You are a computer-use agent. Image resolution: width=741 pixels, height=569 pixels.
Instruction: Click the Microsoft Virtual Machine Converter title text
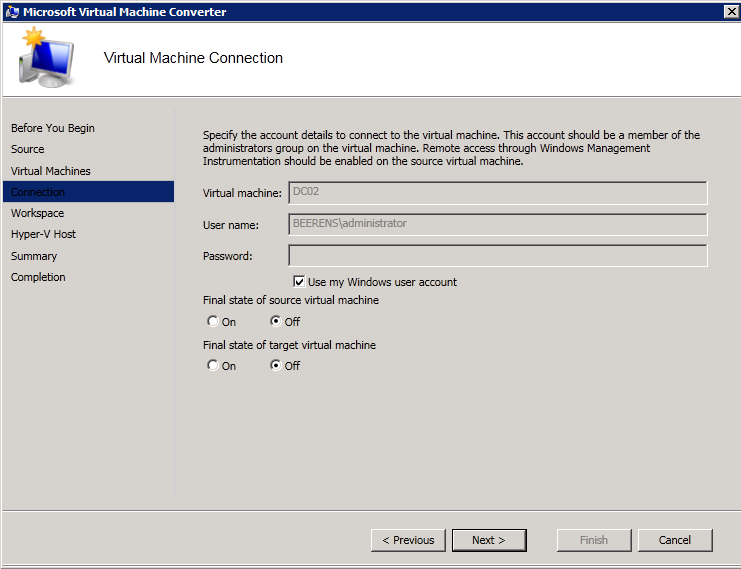point(125,12)
